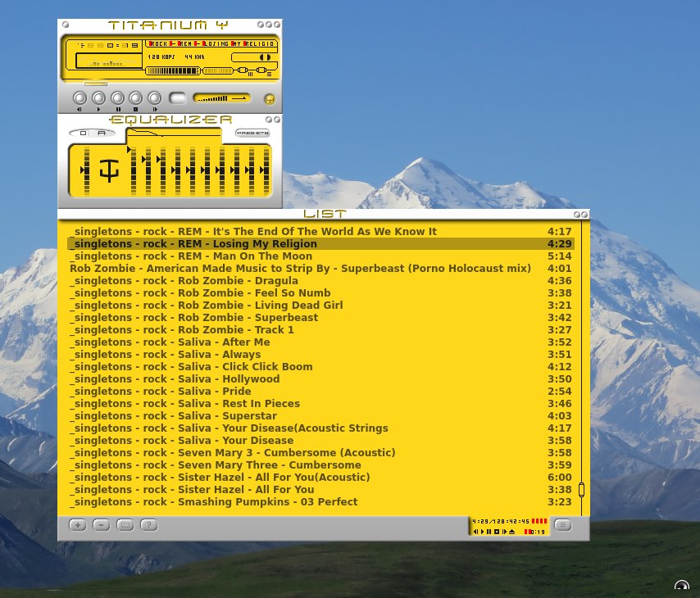Select the highlighted "REM - Losing My Religion" entry

click(x=320, y=243)
